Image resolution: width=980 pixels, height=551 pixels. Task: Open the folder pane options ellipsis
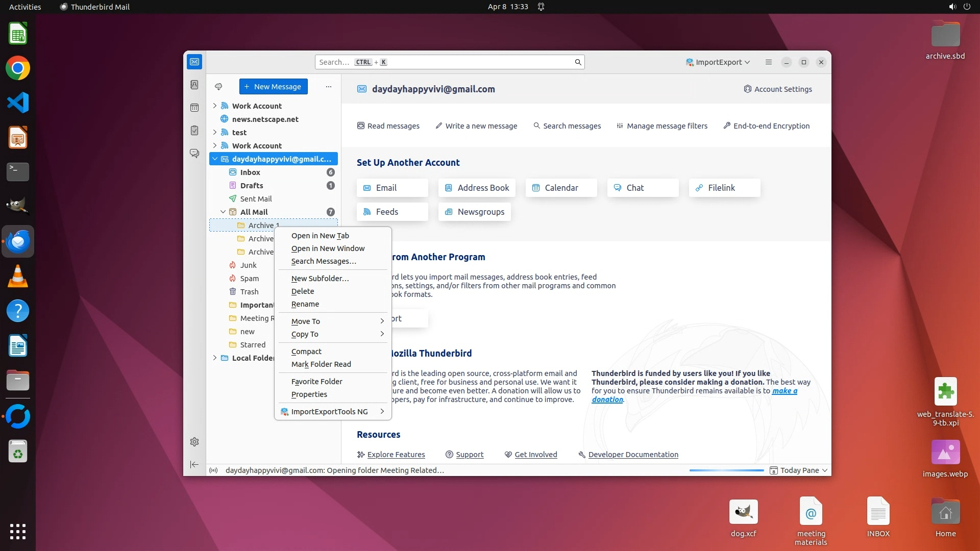point(329,87)
